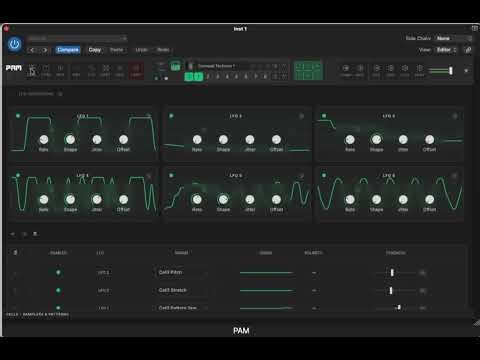Toggle enabled dot for Cell3 Pitch row
The image size is (480, 360).
pyautogui.click(x=58, y=273)
